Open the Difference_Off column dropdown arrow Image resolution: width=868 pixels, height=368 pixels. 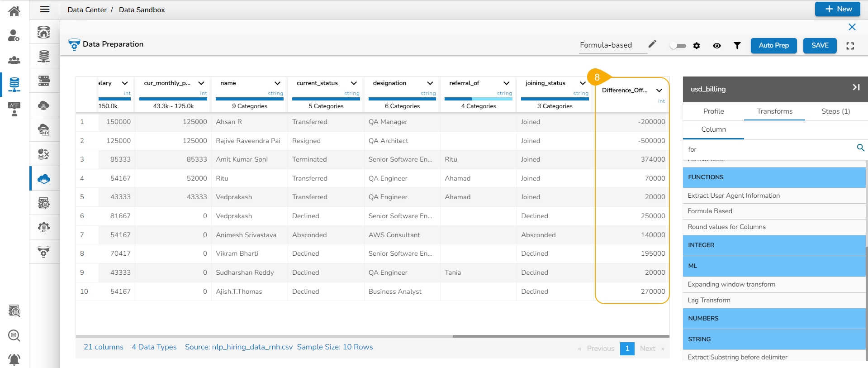659,91
